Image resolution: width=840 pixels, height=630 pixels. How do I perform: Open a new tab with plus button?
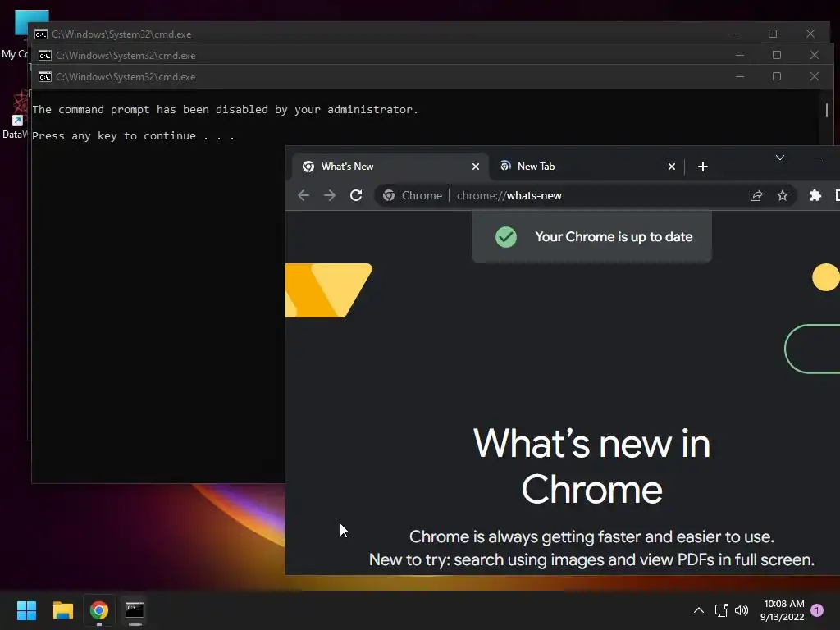coord(703,167)
